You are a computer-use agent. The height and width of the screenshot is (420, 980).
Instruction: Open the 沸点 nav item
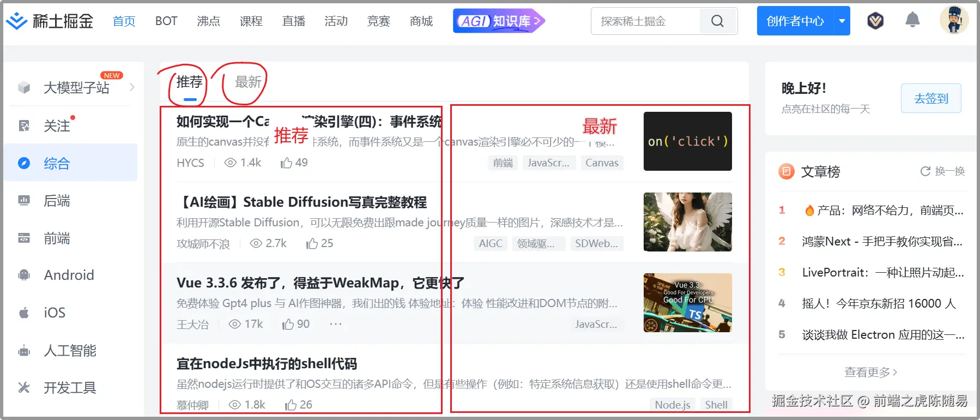click(208, 21)
